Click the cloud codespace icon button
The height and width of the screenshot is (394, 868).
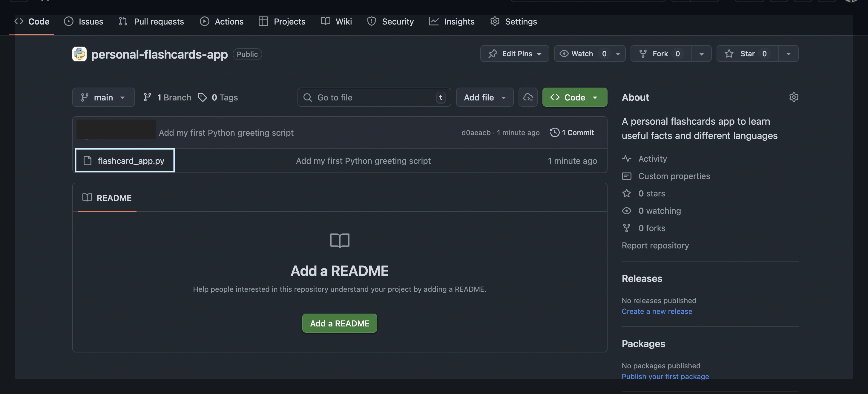[x=528, y=97]
